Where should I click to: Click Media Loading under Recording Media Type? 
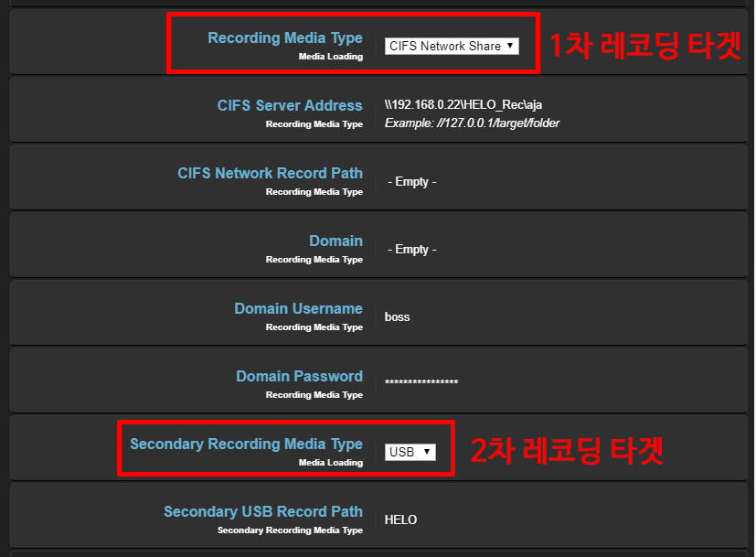point(330,57)
